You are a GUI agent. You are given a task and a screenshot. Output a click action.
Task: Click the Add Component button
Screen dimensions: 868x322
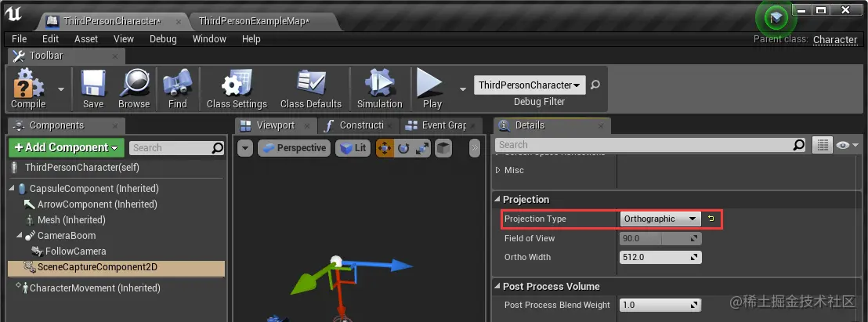pyautogui.click(x=67, y=148)
